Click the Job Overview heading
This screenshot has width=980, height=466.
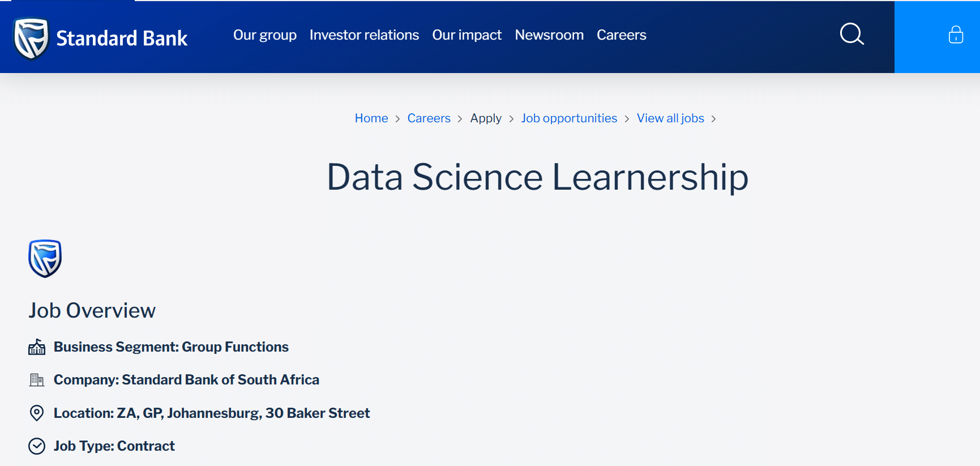(92, 310)
